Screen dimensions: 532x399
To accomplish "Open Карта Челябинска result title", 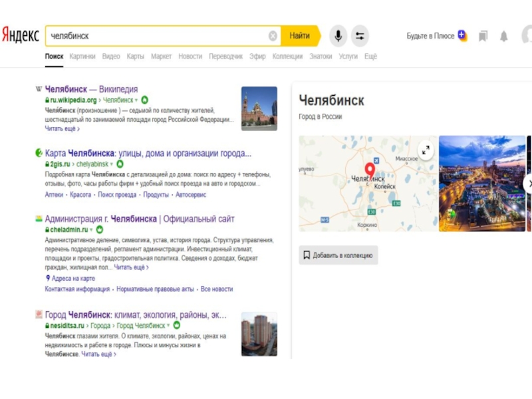I will click(148, 154).
